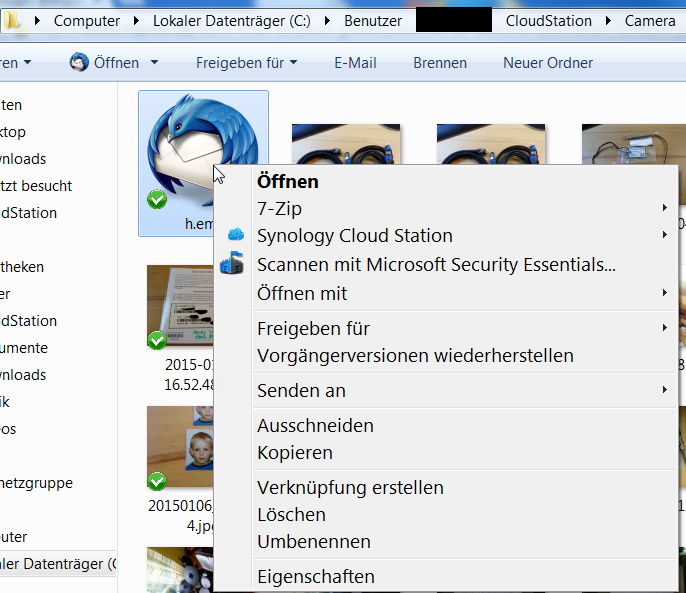Click the E-Mail toolbar button
Viewport: 686px width, 593px height.
coord(355,63)
